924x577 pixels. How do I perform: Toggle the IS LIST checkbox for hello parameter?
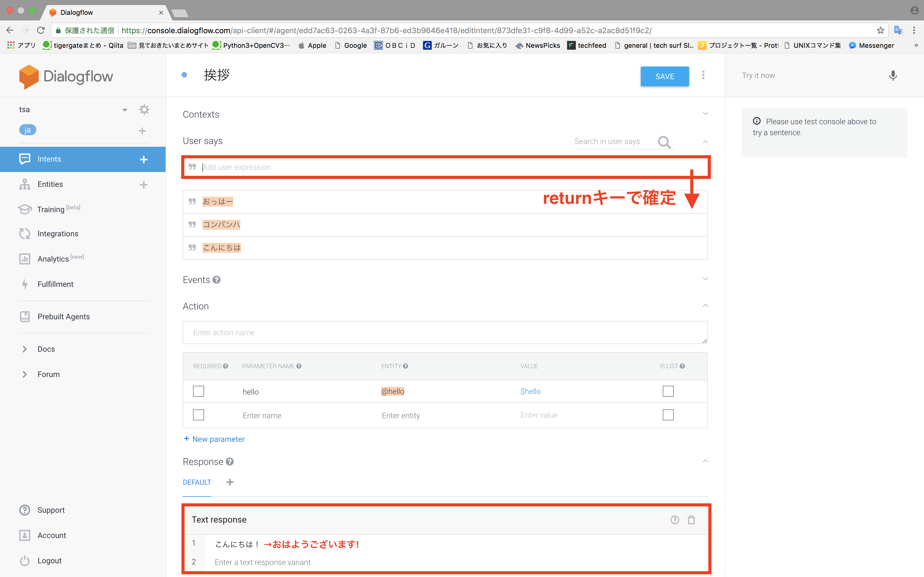[x=668, y=391]
